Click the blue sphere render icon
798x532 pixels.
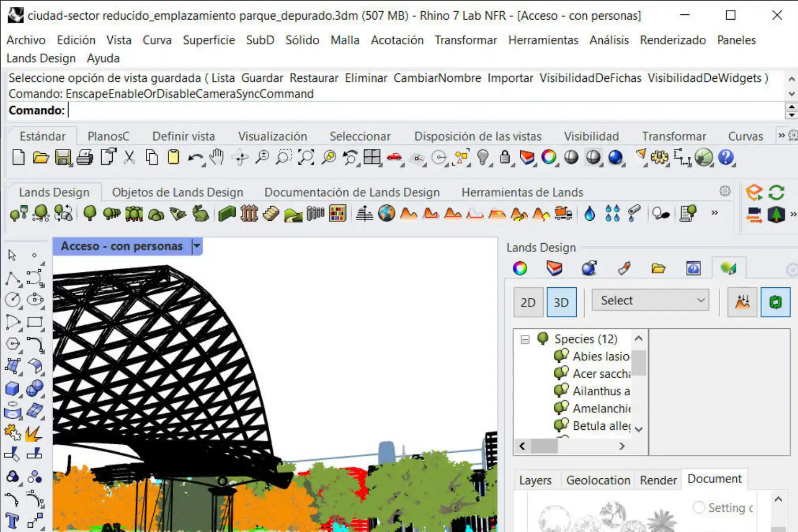[616, 157]
